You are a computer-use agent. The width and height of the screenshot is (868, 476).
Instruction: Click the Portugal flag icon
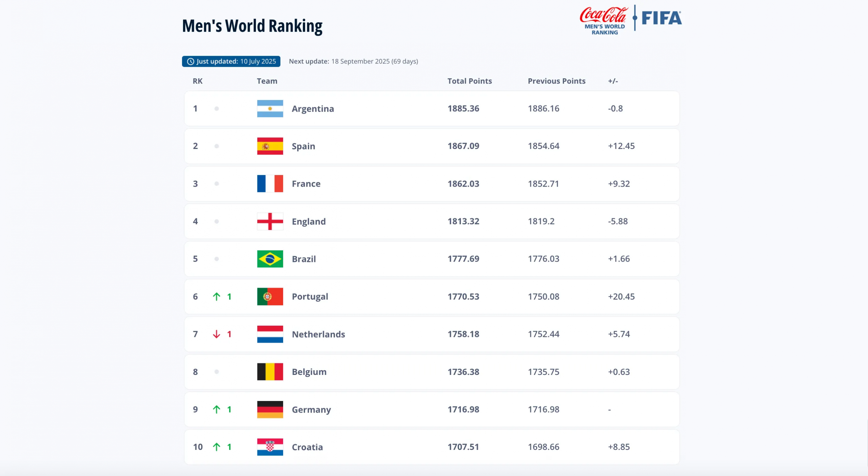click(x=270, y=297)
